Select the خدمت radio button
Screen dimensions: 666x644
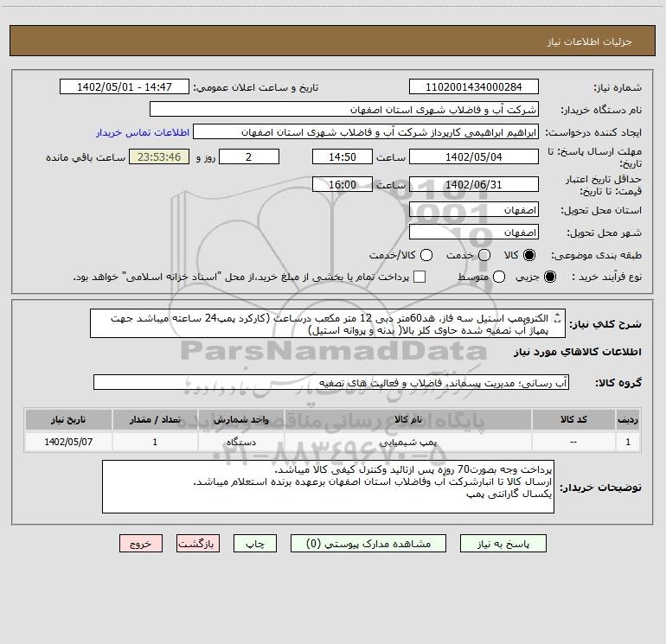tap(484, 255)
